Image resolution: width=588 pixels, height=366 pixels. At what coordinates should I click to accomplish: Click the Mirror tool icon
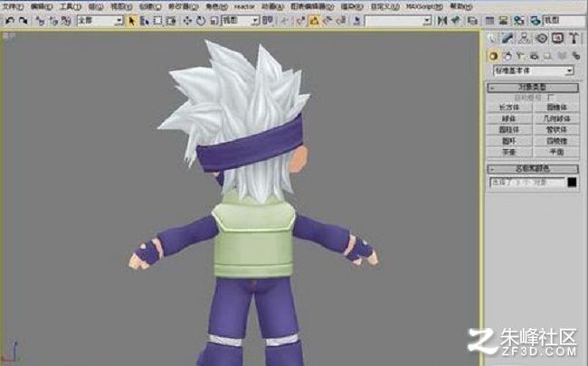pos(442,21)
